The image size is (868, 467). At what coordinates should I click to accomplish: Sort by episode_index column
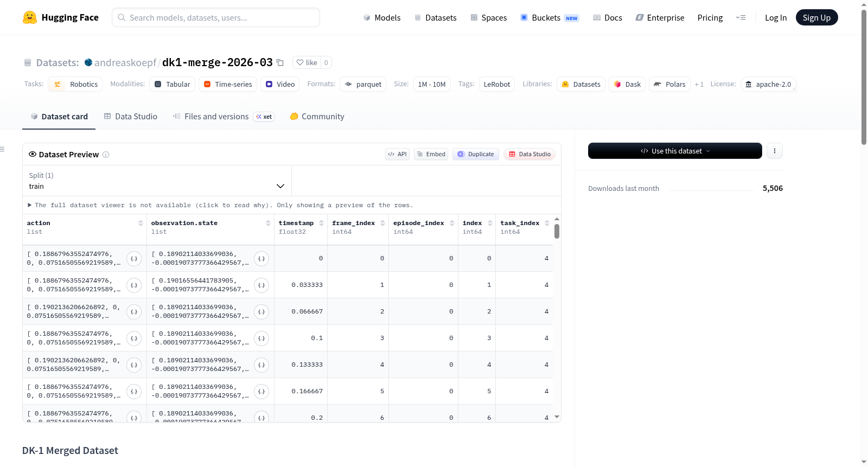[x=452, y=223]
